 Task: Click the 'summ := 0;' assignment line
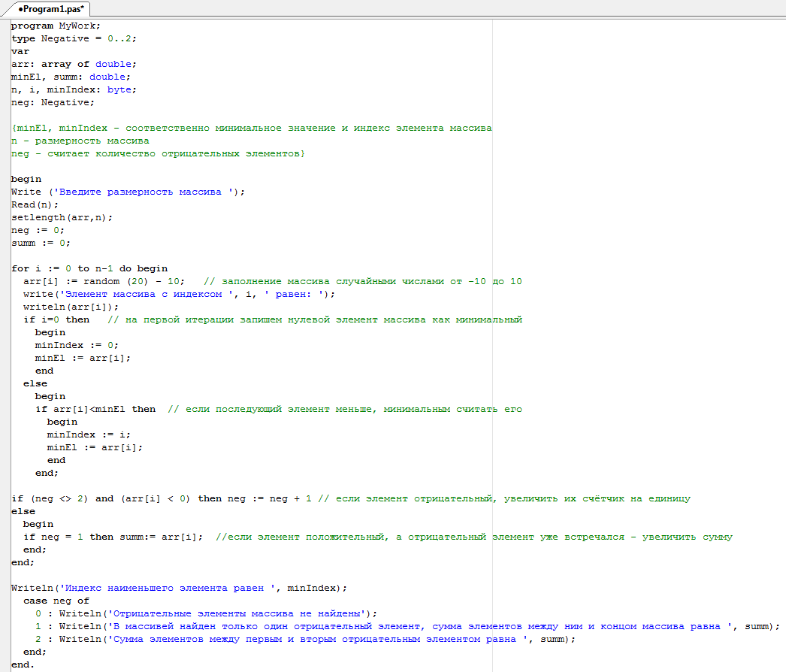(x=41, y=243)
